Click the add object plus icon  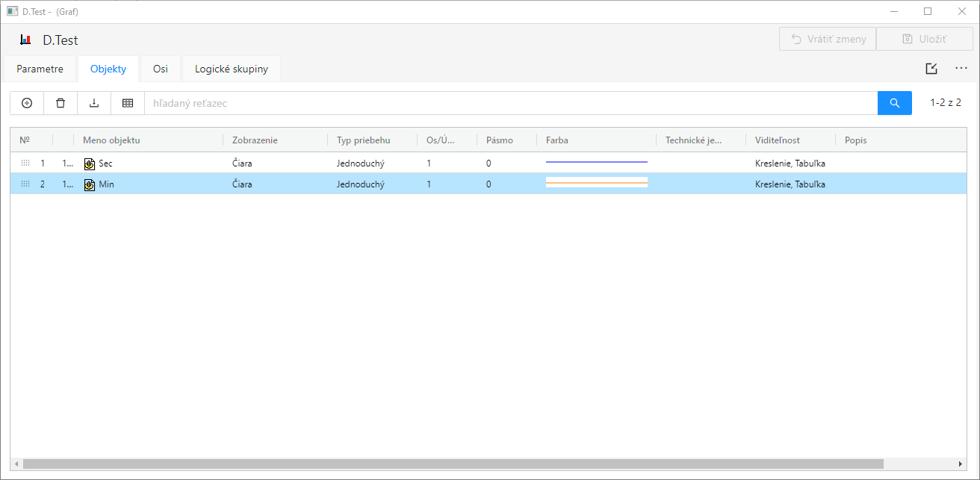27,103
